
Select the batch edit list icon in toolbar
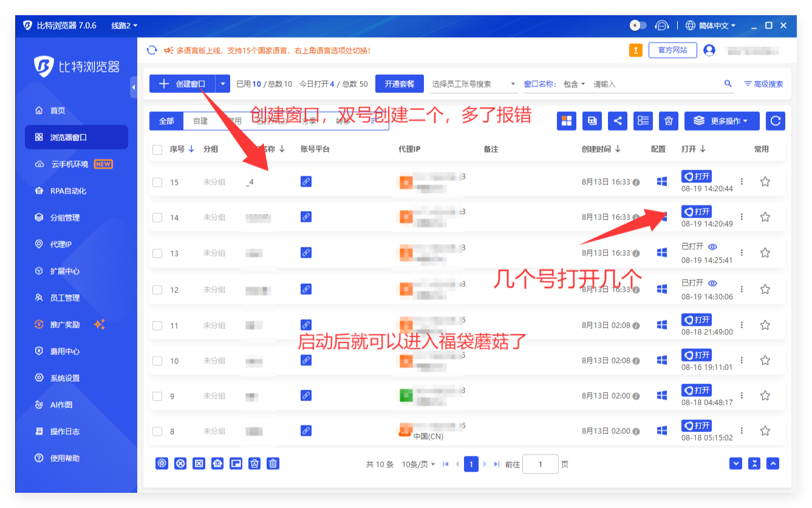pyautogui.click(x=643, y=121)
